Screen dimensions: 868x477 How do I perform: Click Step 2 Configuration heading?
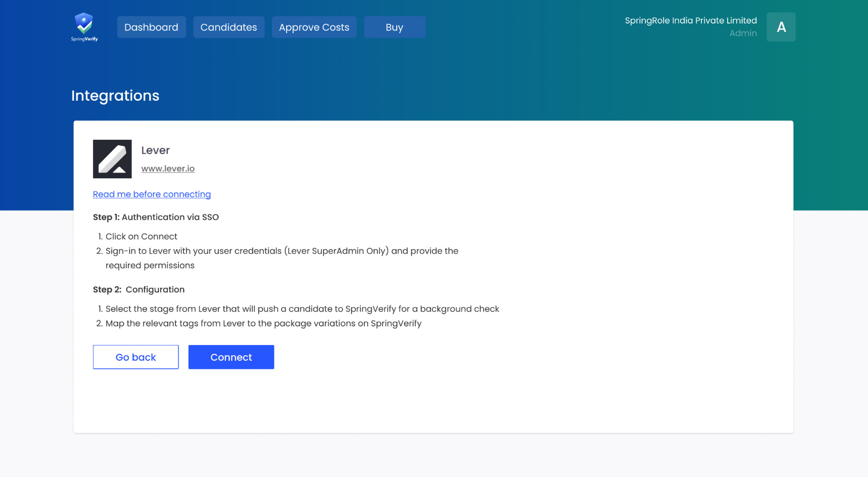[138, 289]
